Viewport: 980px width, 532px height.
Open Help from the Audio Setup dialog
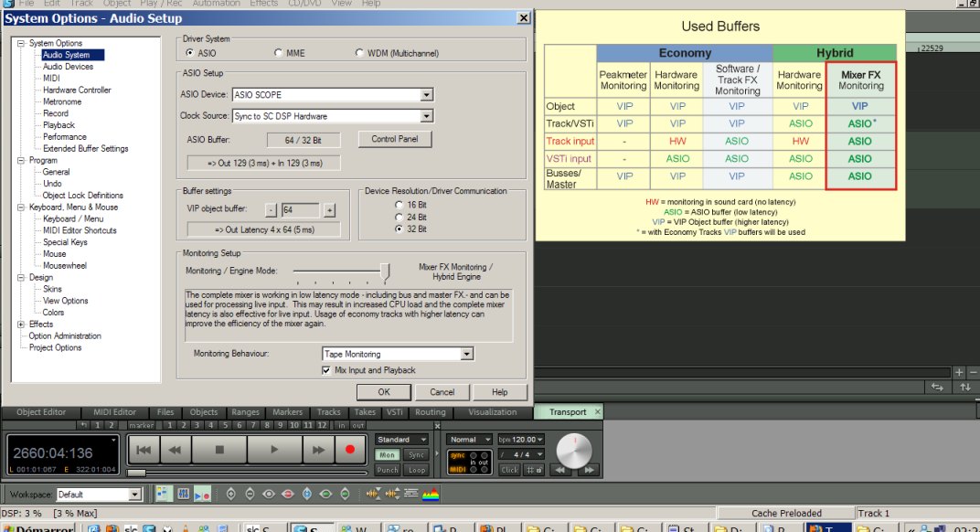pyautogui.click(x=499, y=392)
